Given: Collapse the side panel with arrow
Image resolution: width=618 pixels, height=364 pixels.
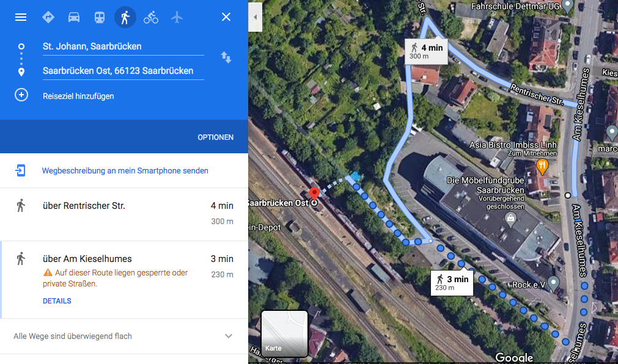Looking at the screenshot, I should point(255,17).
